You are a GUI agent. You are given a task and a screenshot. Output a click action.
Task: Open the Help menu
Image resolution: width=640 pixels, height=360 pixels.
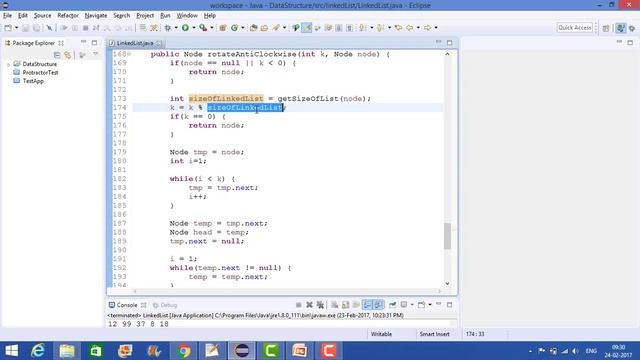(x=209, y=16)
